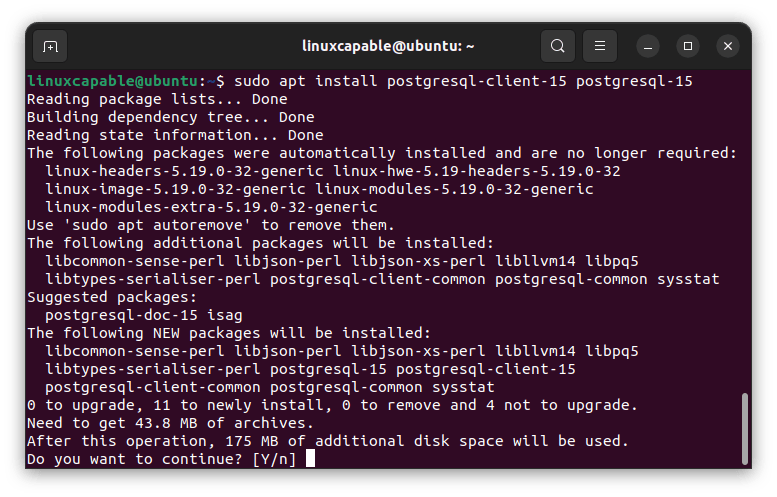Maximize the terminal window
Viewport: 777px width, 497px height.
[x=688, y=47]
